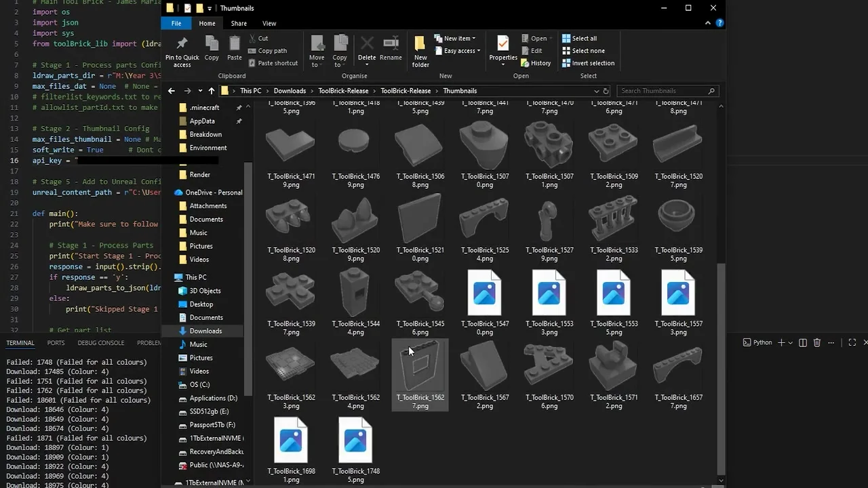Image resolution: width=868 pixels, height=488 pixels.
Task: Switch to the View ribbon tab
Action: [x=269, y=23]
